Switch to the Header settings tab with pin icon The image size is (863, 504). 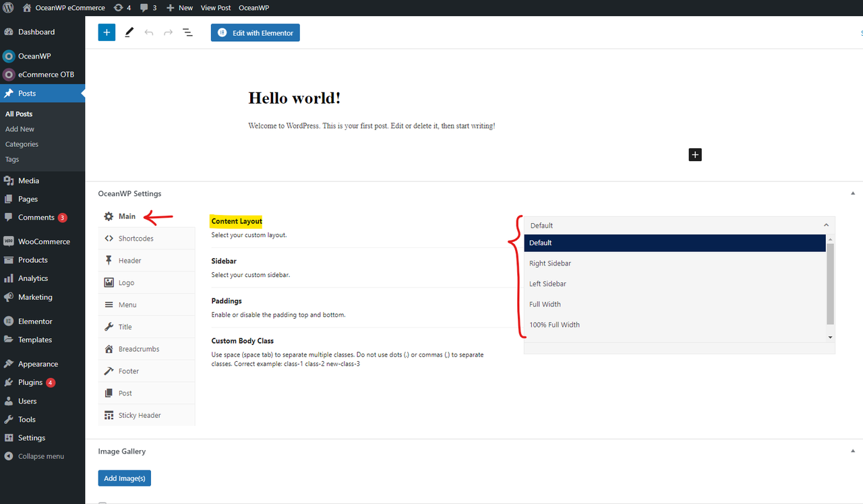pos(146,260)
